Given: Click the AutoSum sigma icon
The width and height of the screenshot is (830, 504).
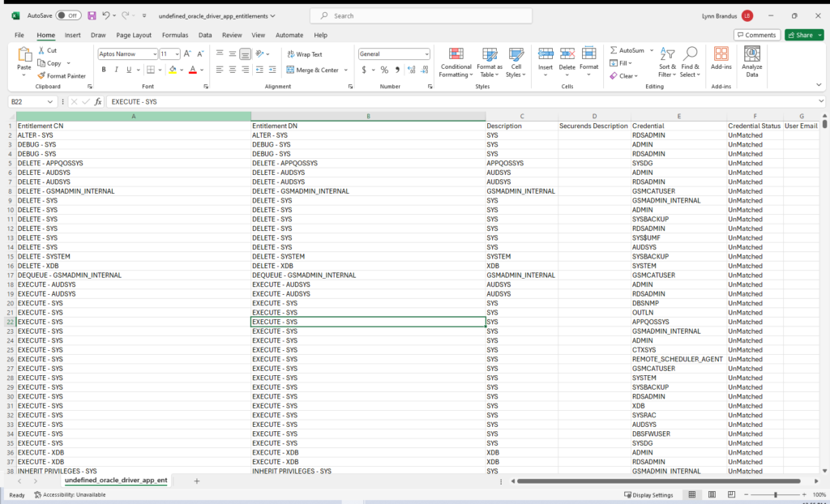Looking at the screenshot, I should 614,50.
